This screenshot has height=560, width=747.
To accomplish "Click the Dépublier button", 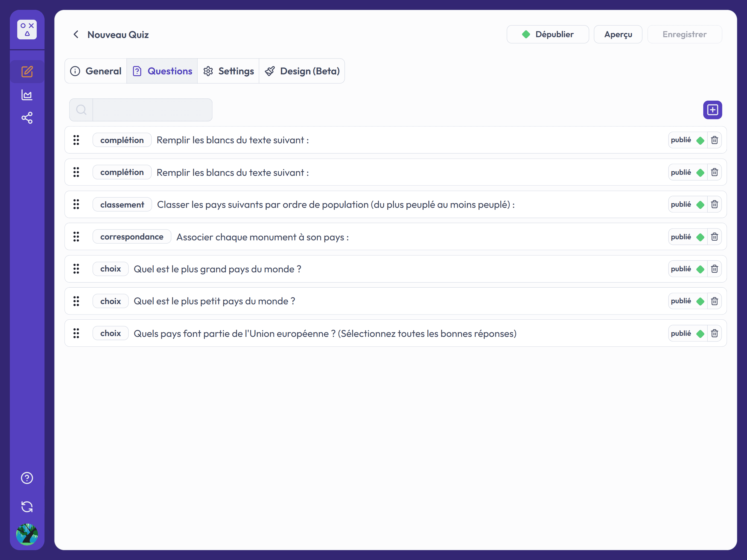I will [x=548, y=34].
